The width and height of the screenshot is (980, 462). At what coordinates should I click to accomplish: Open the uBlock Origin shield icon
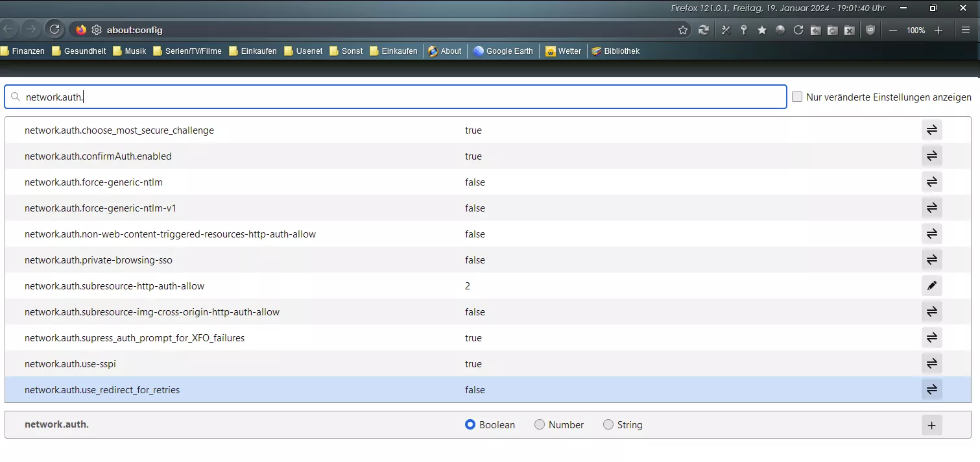[870, 30]
